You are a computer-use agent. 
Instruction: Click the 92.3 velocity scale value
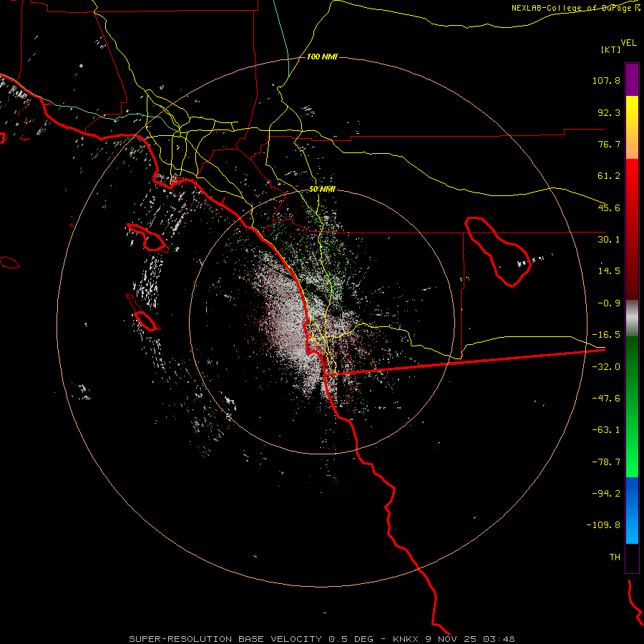pos(609,112)
